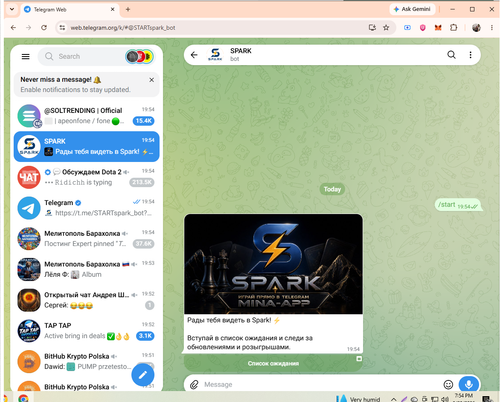Click install app icon in address bar
The width and height of the screenshot is (500, 402).
372,28
